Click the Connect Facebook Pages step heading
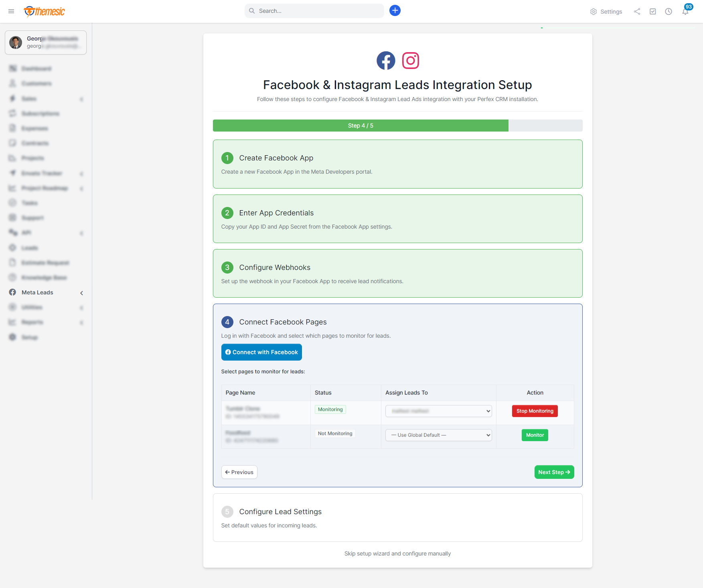703x588 pixels. click(283, 322)
